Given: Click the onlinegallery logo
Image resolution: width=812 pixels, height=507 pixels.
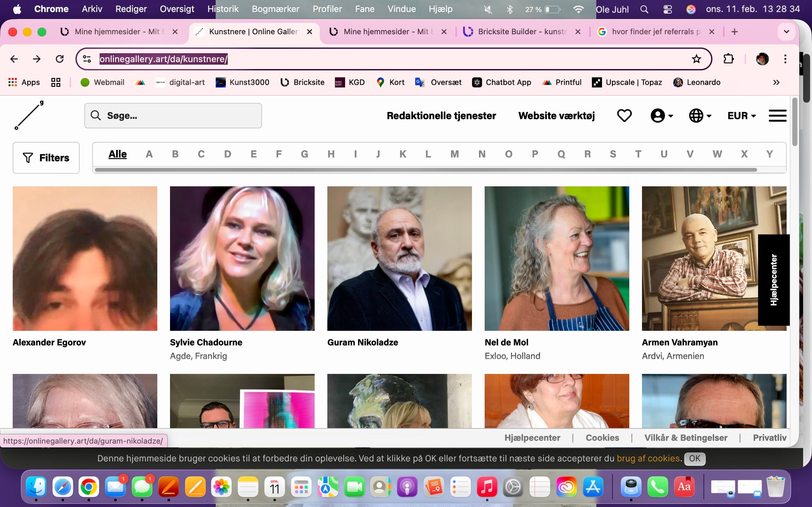Looking at the screenshot, I should coord(29,115).
